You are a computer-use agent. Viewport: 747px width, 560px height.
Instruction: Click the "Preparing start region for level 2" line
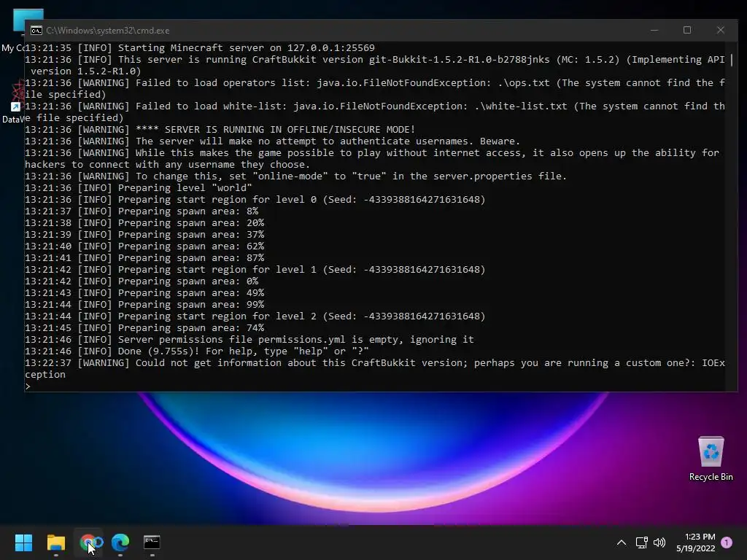pyautogui.click(x=255, y=316)
